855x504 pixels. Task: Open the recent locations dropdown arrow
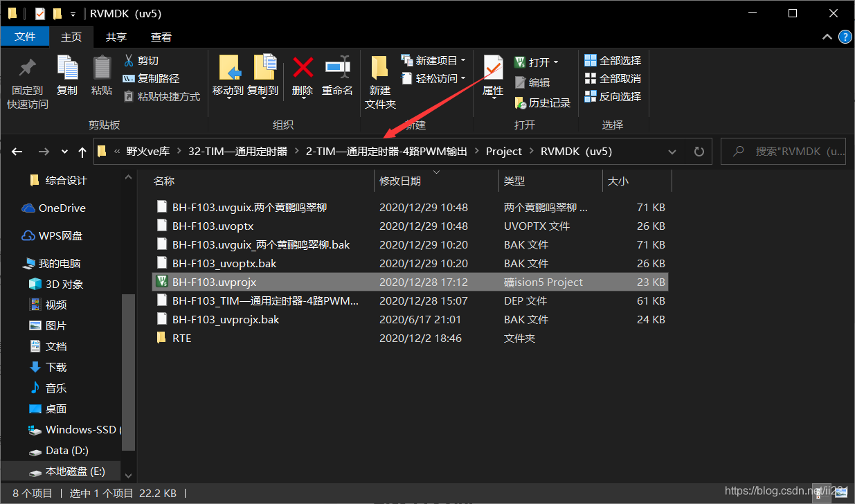coord(64,152)
